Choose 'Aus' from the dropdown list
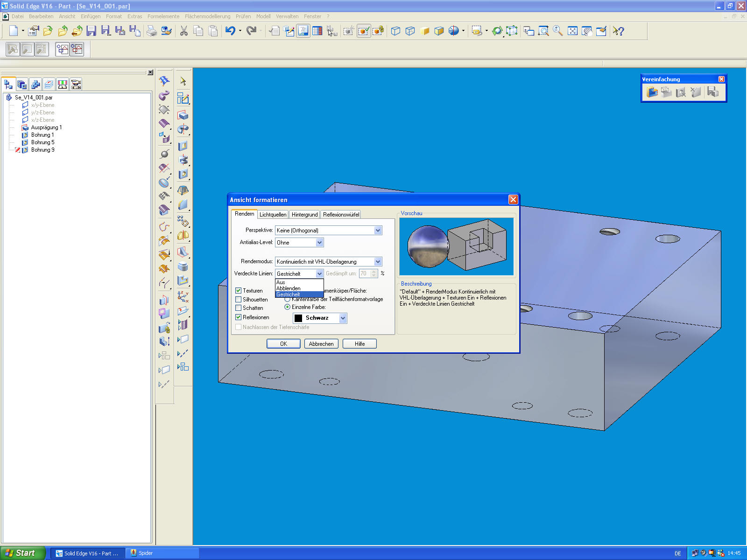This screenshot has height=560, width=747. pyautogui.click(x=299, y=282)
